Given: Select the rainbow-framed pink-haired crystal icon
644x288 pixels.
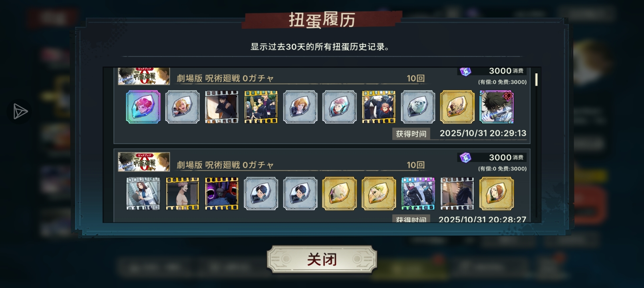Looking at the screenshot, I should pyautogui.click(x=143, y=107).
